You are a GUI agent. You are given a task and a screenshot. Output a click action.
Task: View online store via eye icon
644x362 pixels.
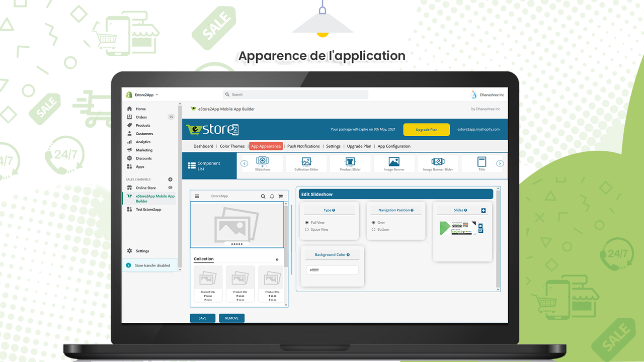(170, 188)
